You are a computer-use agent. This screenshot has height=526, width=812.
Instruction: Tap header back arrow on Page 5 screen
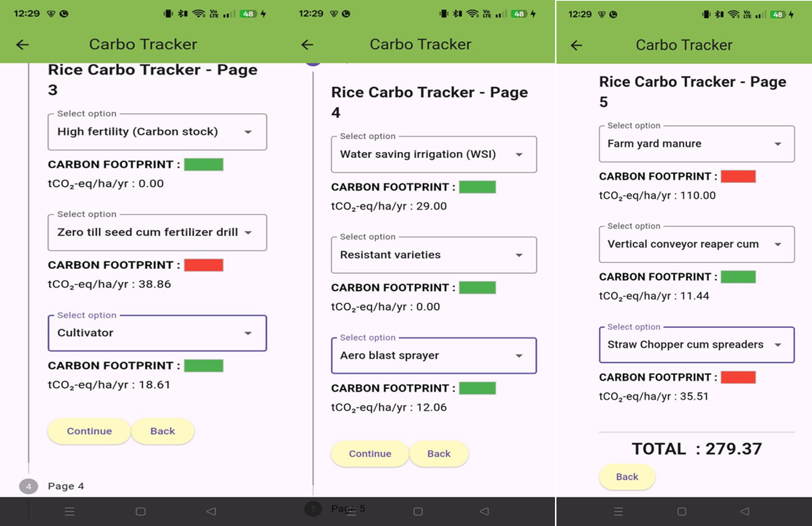(577, 45)
